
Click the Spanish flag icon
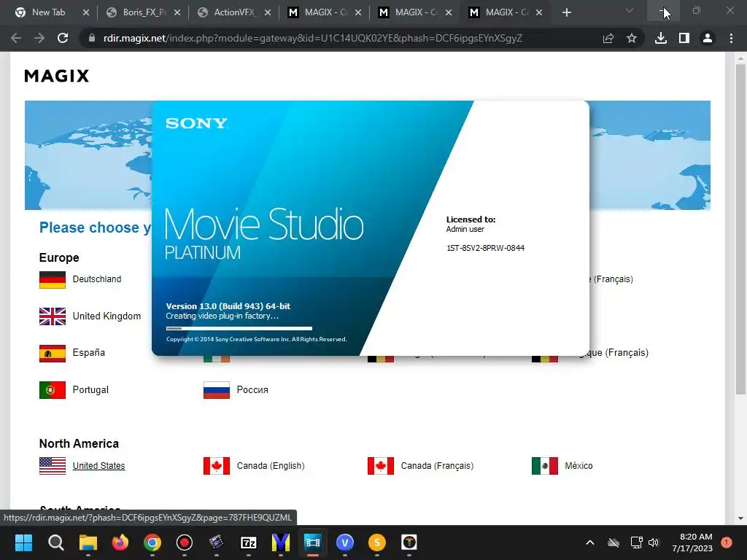tap(53, 354)
